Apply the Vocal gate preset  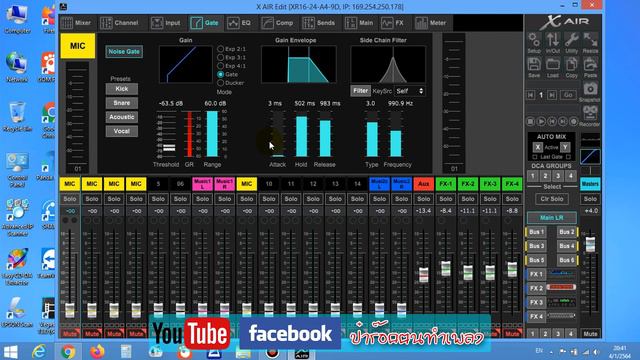[x=122, y=131]
